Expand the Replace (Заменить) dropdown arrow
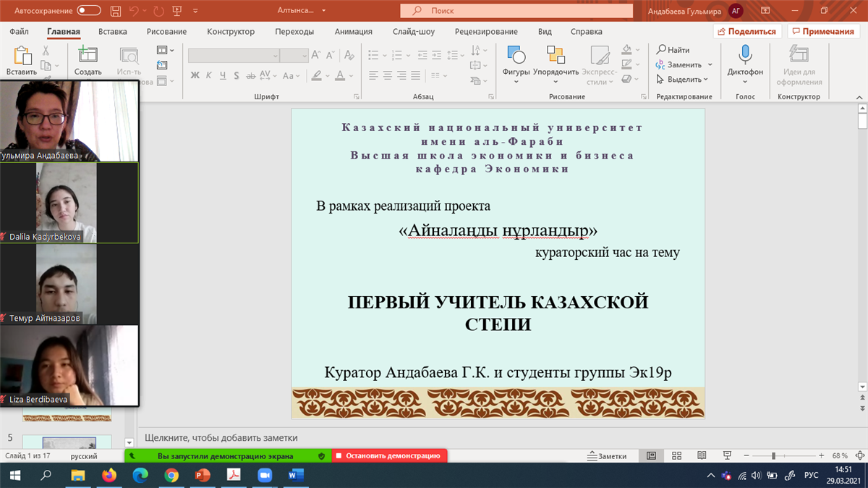Image resolution: width=868 pixels, height=488 pixels. tap(710, 65)
